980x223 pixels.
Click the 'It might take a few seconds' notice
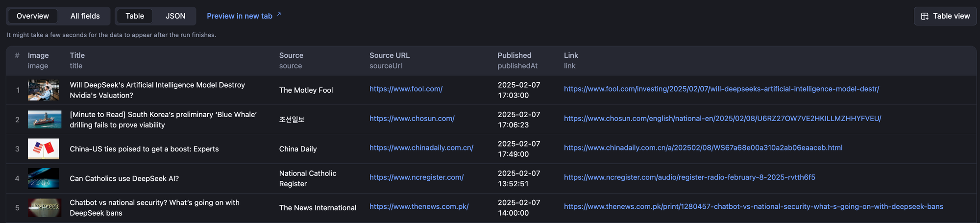coord(111,35)
